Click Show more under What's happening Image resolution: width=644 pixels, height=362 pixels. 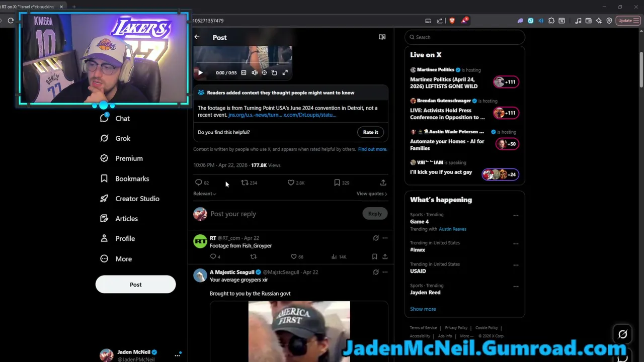coord(423,309)
